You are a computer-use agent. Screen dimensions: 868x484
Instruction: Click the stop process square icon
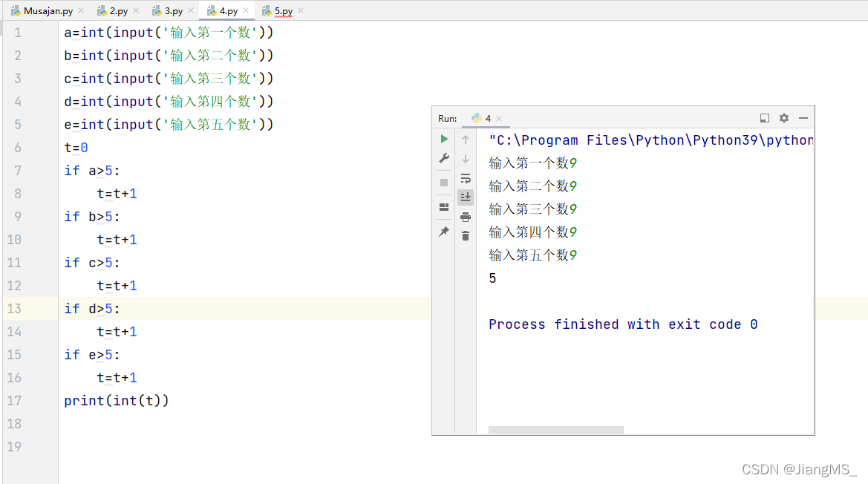point(444,183)
